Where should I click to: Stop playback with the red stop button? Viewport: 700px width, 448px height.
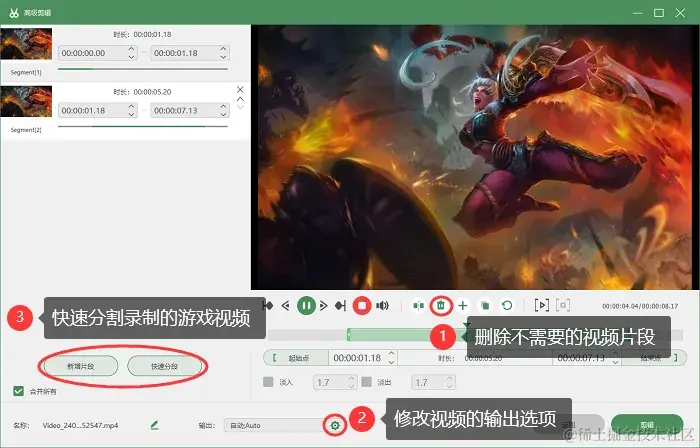coord(362,306)
